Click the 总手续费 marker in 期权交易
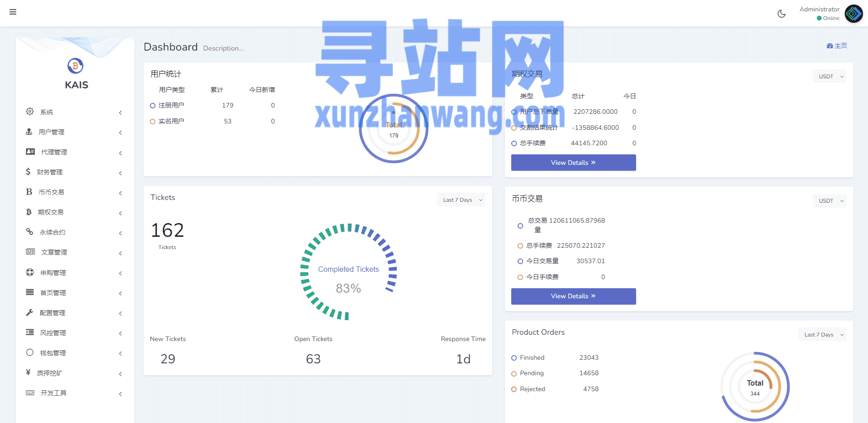 (x=514, y=143)
